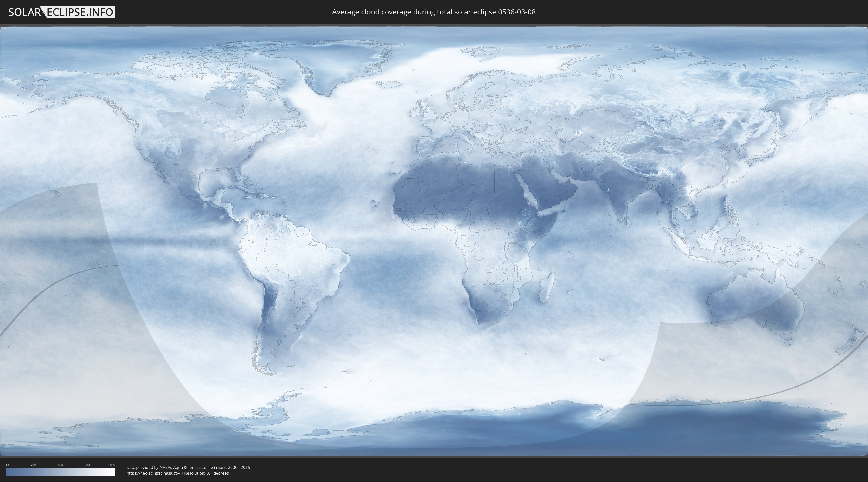Click the world cloud coverage map

pos(434,241)
